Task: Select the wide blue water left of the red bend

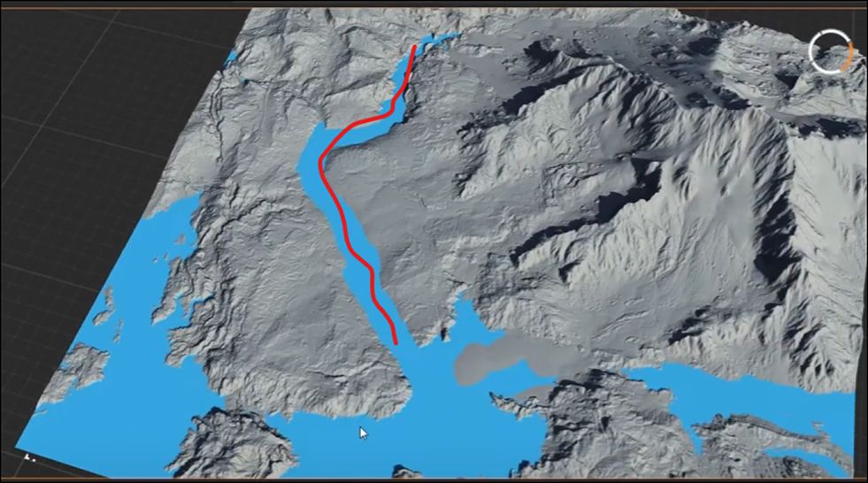Action: (309, 160)
